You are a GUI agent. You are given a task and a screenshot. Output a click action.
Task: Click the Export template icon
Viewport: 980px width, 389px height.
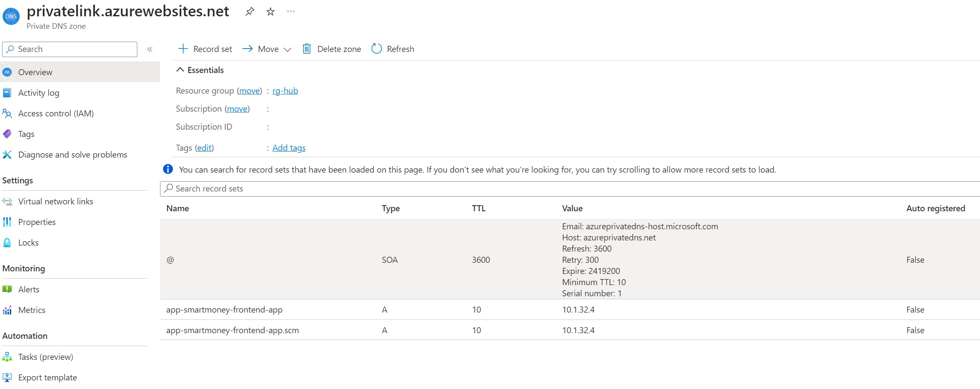coord(7,377)
